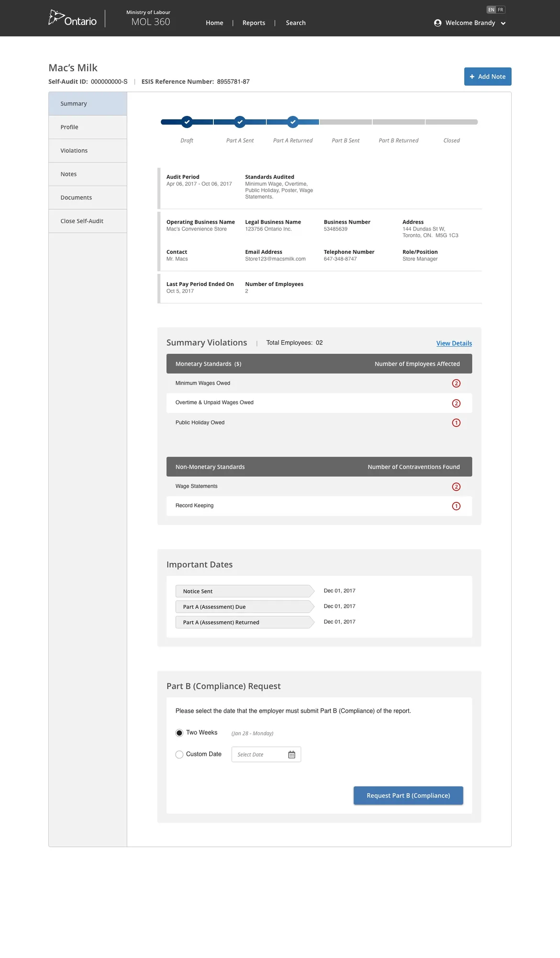Click the Part B Returned progress segment
Image resolution: width=560 pixels, height=958 pixels.
point(399,122)
